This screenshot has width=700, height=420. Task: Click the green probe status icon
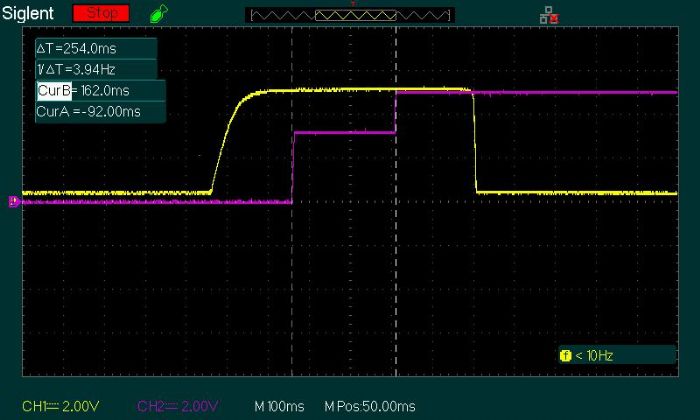[x=158, y=15]
